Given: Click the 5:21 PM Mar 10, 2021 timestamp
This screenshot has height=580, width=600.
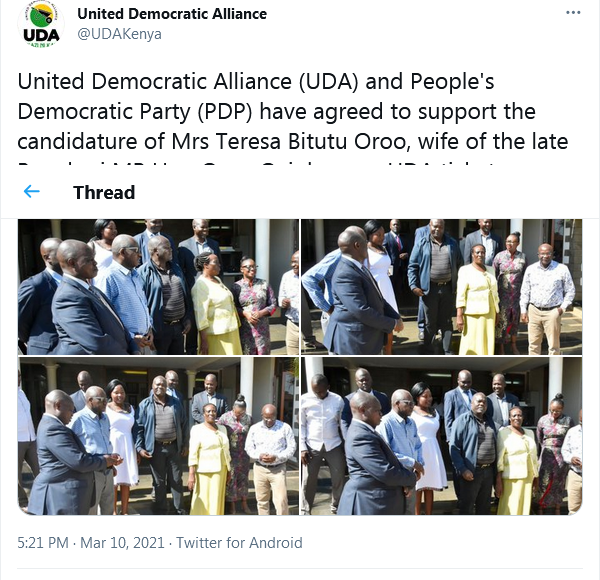Looking at the screenshot, I should [x=91, y=543].
